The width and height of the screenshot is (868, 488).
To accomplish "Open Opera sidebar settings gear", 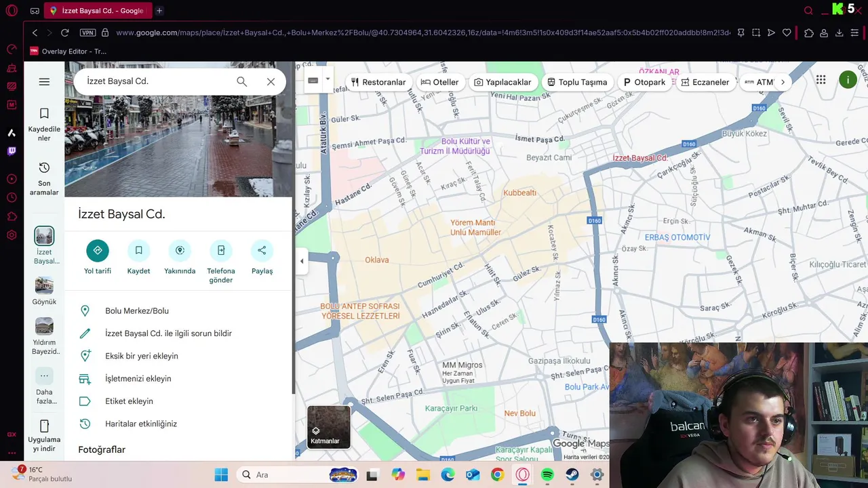I will click(12, 235).
